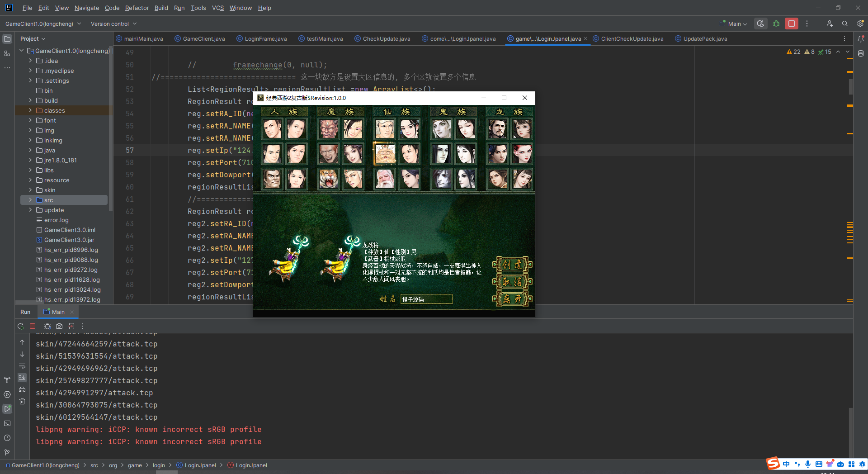The width and height of the screenshot is (868, 474).
Task: Toggle scroll to end in Run console
Action: (22, 378)
